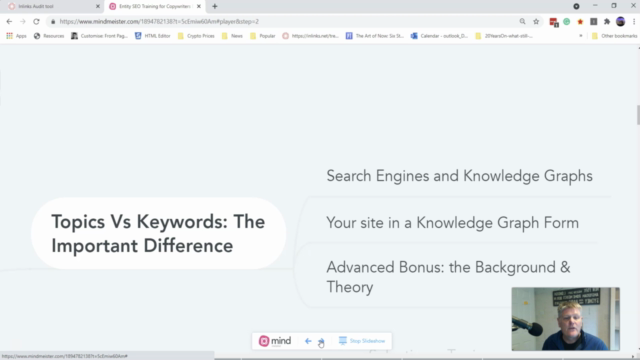640x360 pixels.
Task: Click the browser forward arrow
Action: point(22,22)
